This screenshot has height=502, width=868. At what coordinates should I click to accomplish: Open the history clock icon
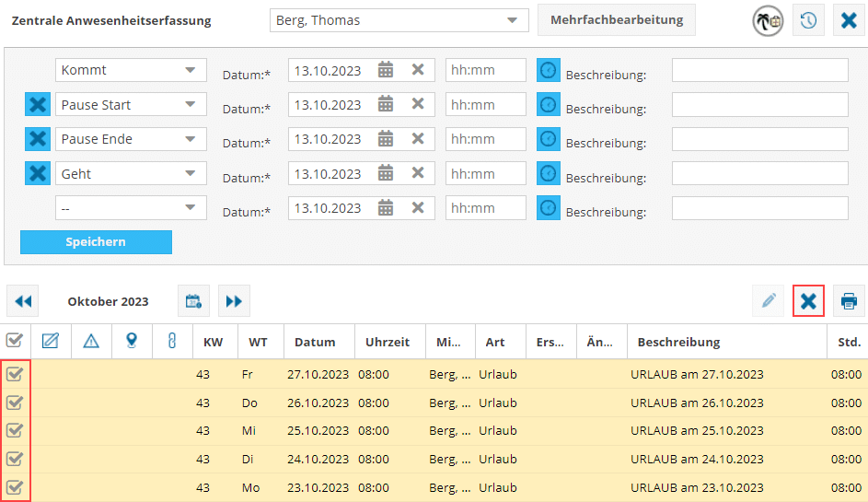(808, 20)
